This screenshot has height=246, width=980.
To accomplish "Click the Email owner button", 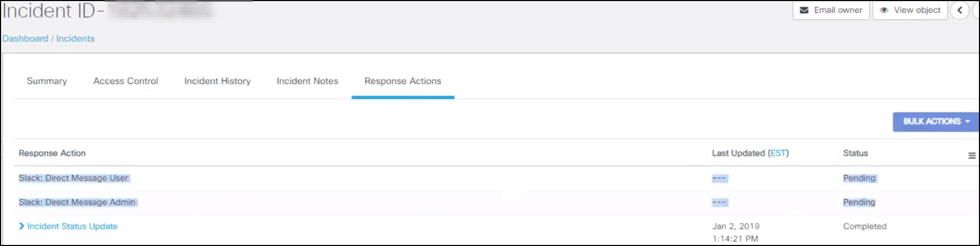I will [831, 10].
